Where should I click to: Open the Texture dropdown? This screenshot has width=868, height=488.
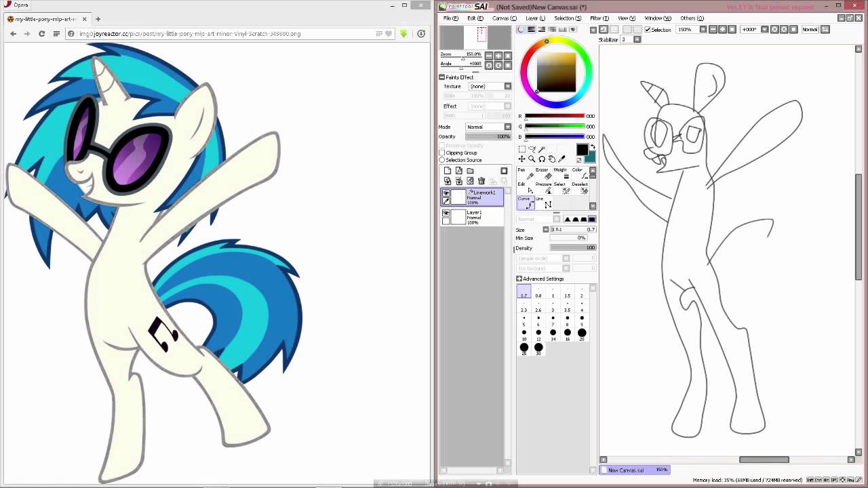click(x=507, y=86)
